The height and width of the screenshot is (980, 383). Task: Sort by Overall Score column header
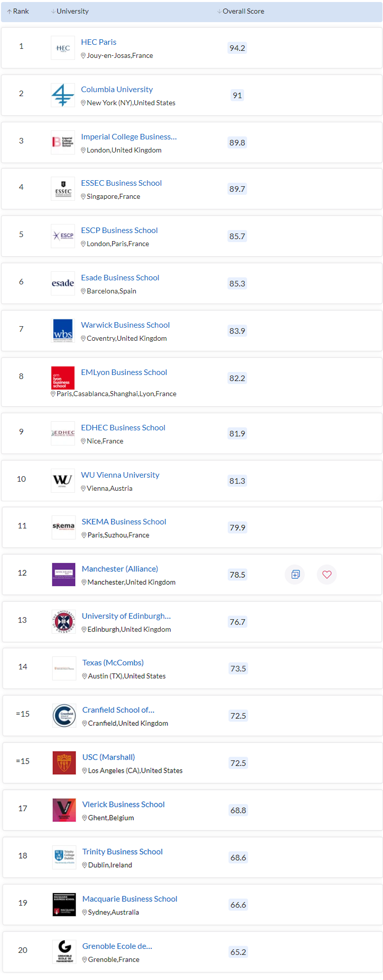(x=241, y=11)
